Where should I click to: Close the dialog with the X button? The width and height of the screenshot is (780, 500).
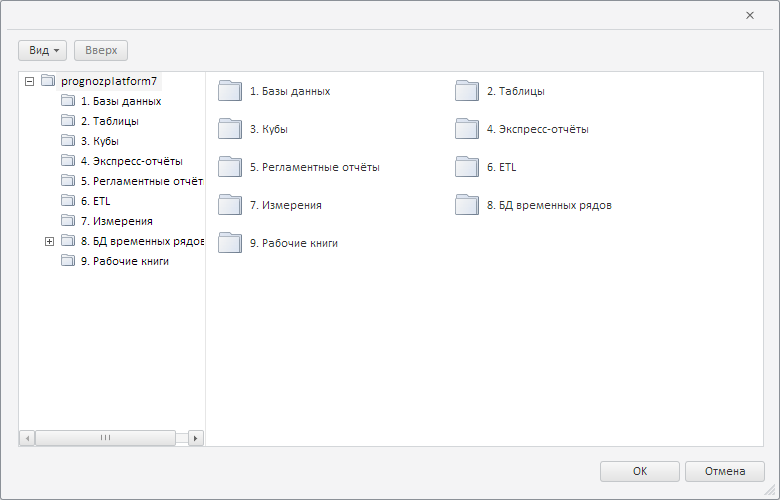[x=750, y=15]
